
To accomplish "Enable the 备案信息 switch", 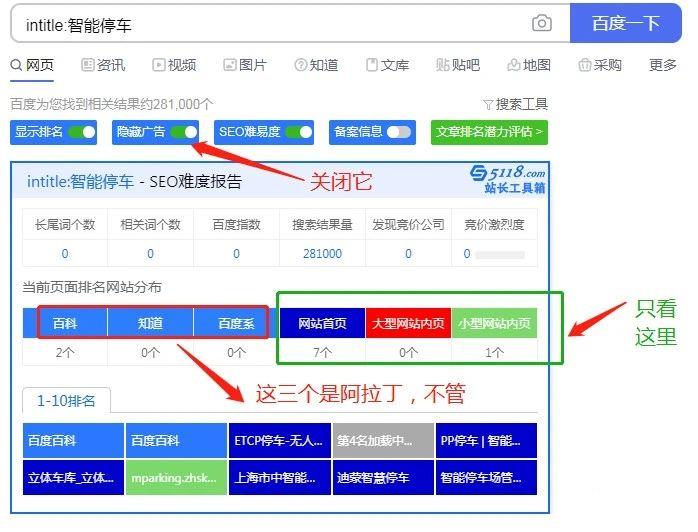I will [x=398, y=132].
